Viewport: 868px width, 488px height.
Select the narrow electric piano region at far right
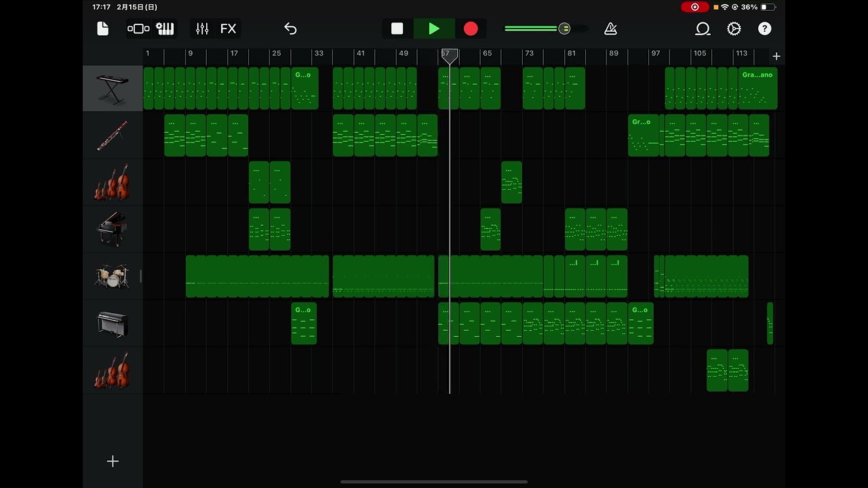pos(770,323)
